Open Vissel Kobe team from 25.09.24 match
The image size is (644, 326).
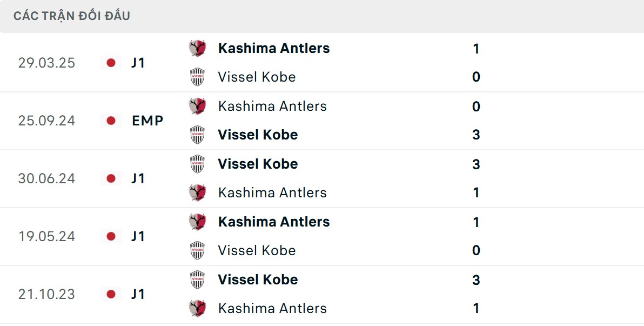coord(258,135)
